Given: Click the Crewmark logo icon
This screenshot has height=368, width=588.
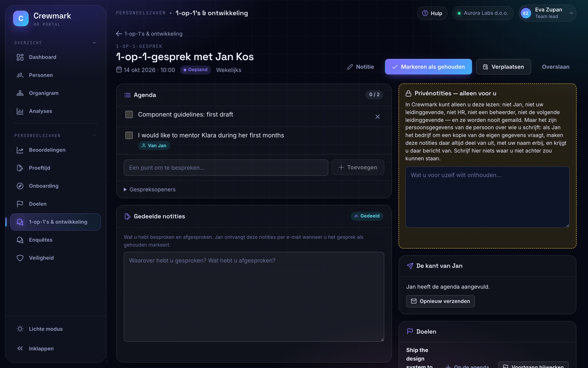Looking at the screenshot, I should [21, 18].
